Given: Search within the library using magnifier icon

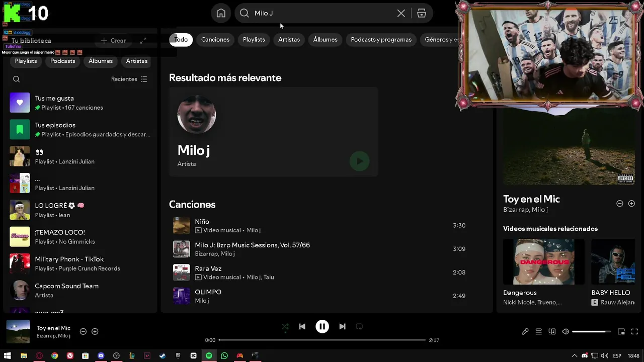Looking at the screenshot, I should coord(17,79).
